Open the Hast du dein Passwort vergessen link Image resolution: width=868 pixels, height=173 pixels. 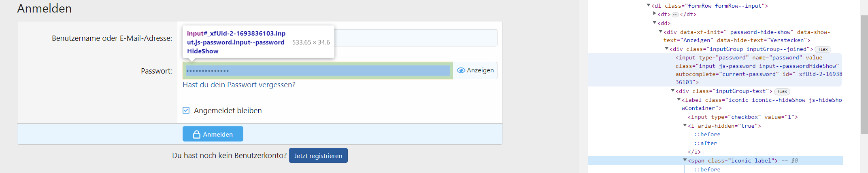tap(239, 85)
